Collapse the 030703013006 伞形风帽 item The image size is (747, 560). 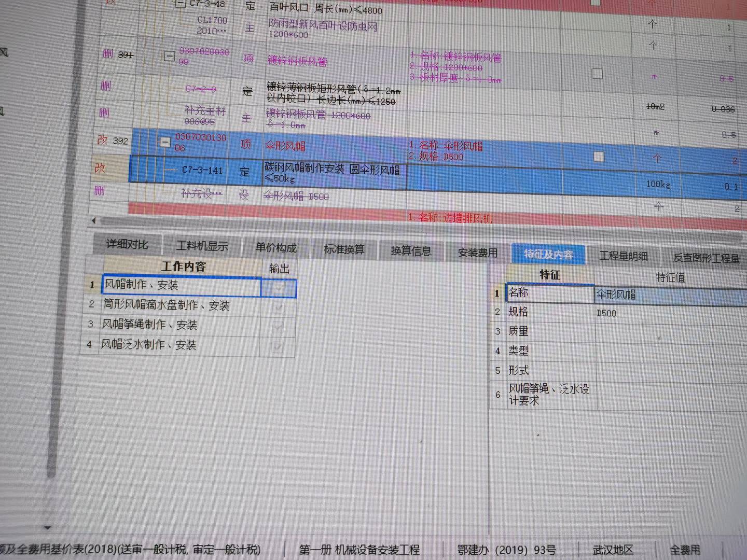click(x=165, y=142)
